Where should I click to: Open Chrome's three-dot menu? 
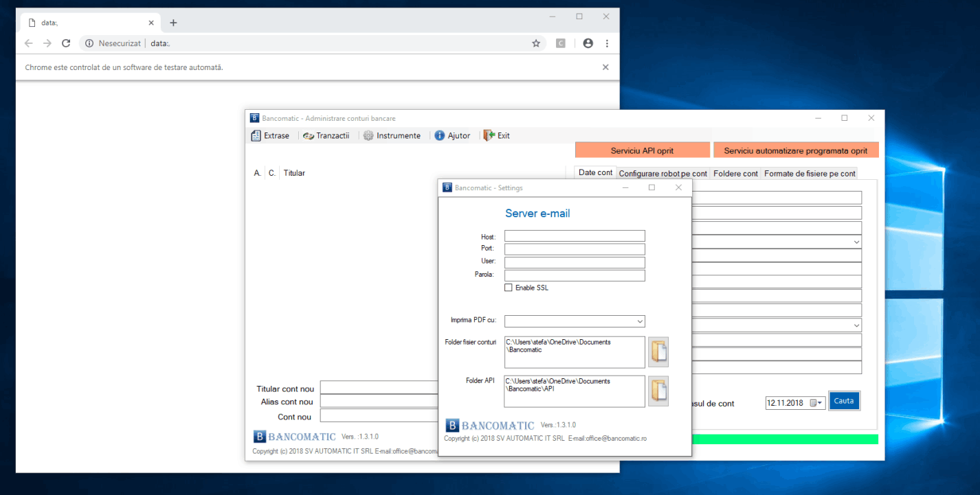tap(607, 43)
